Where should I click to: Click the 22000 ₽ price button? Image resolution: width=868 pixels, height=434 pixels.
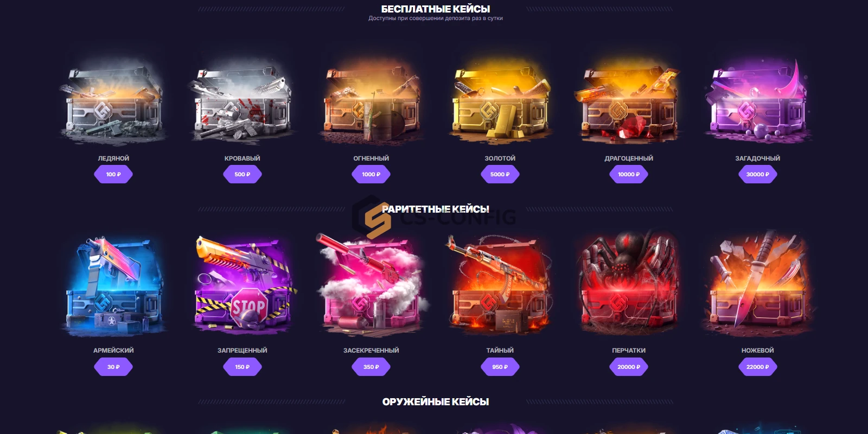757,367
